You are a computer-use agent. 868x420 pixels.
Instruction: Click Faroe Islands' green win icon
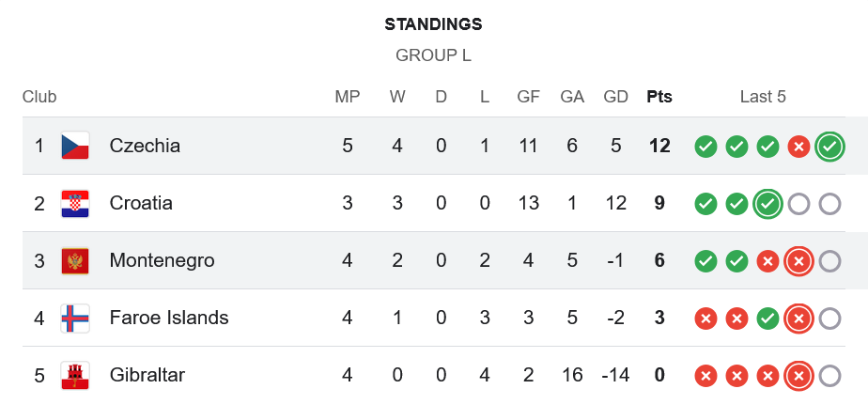767,319
